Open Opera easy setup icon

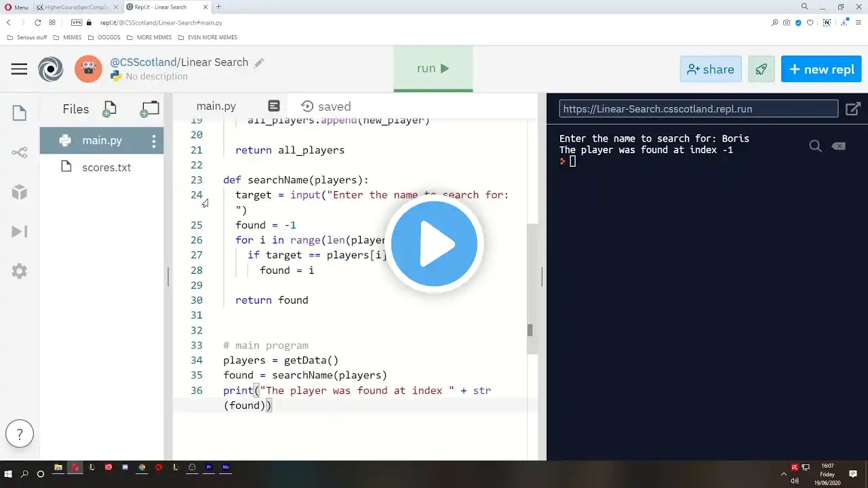pos(860,22)
